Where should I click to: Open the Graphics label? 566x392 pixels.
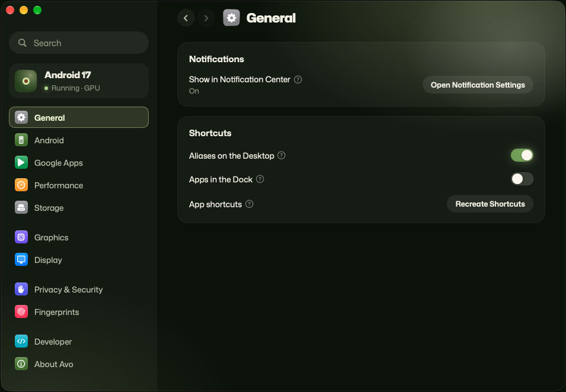tap(51, 237)
